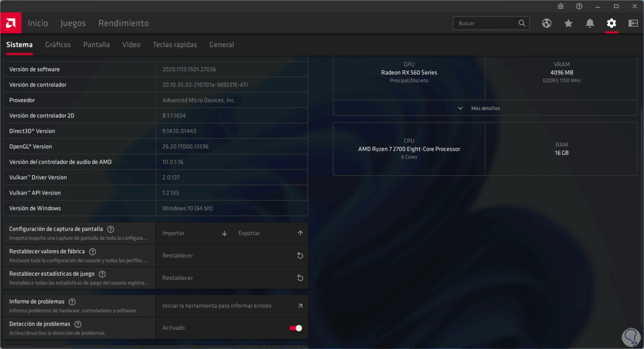Switch to the Teclas rápidas tab
Screen dimensions: 644x349
pyautogui.click(x=175, y=45)
